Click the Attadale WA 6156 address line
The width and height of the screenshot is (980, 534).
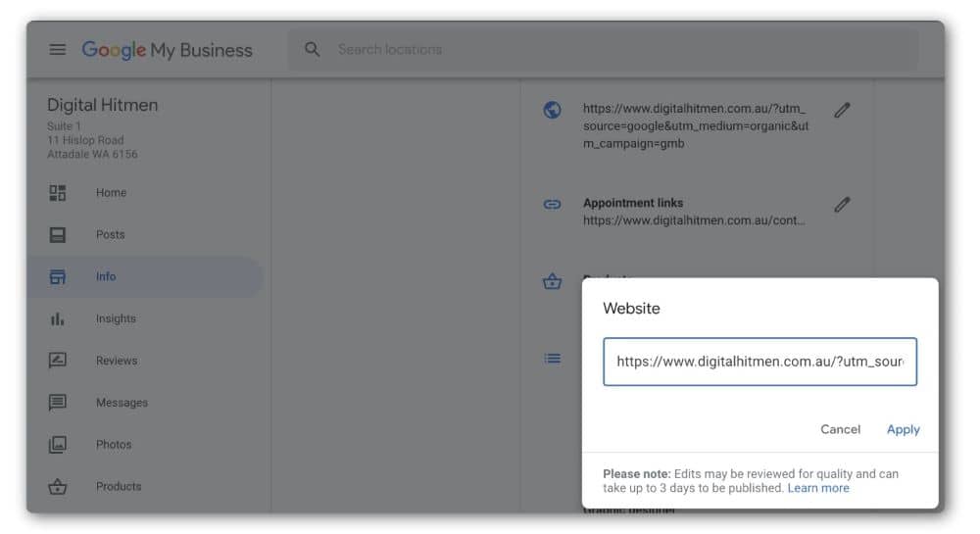click(92, 154)
